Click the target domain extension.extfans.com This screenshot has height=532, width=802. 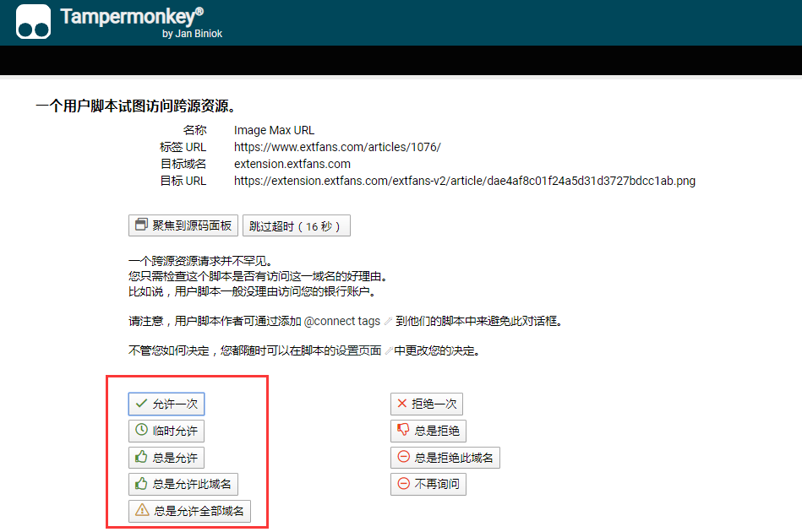[x=292, y=164]
